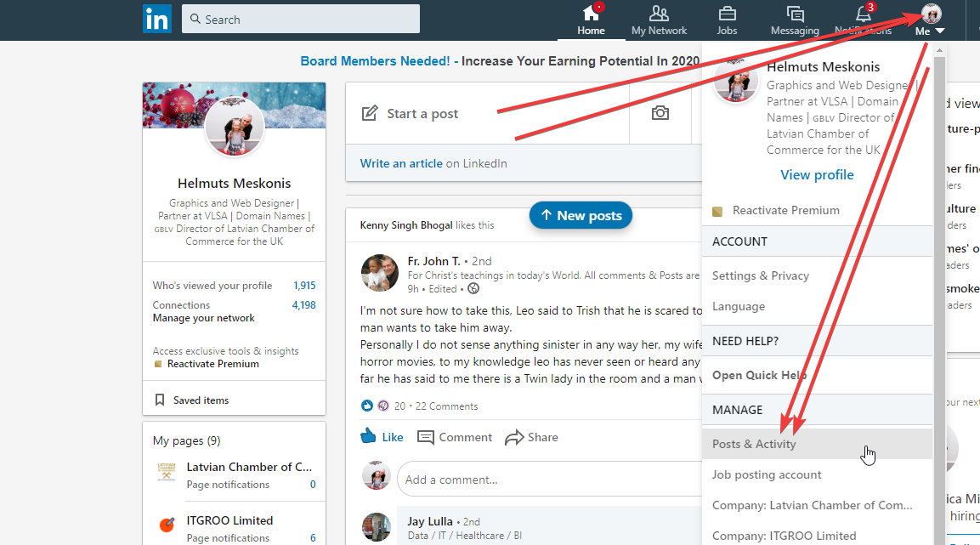Open Messaging from the top bar
The image size is (980, 545).
(x=795, y=20)
